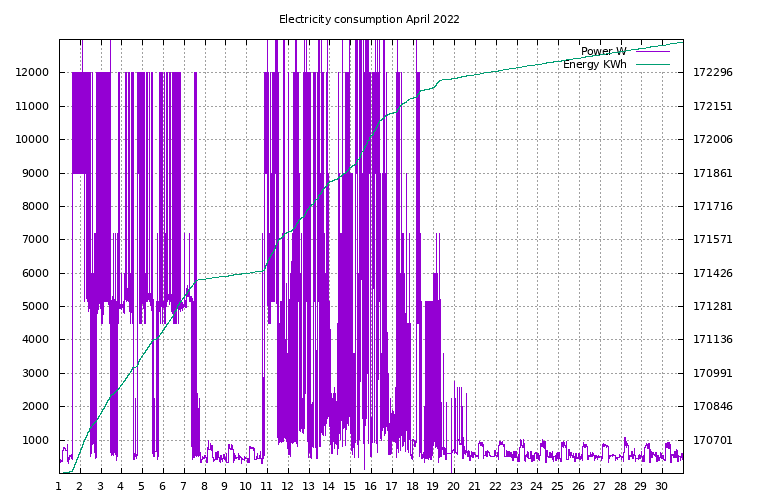Pick day 1 on the x-axis
This screenshot has height=500, width=768.
point(59,486)
